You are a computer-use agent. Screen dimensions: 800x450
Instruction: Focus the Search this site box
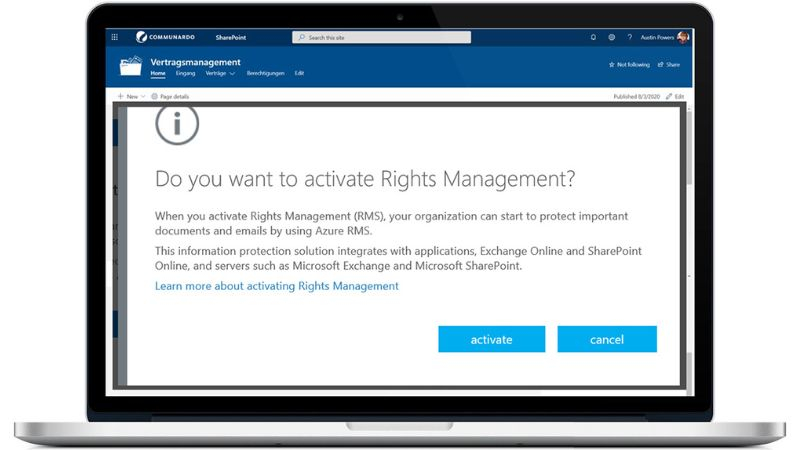[381, 37]
